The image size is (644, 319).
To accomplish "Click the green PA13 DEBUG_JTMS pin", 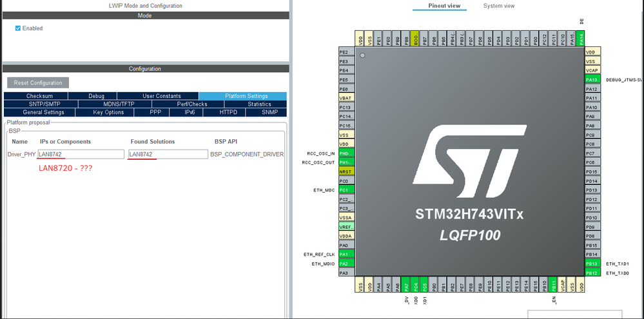I will (x=592, y=80).
